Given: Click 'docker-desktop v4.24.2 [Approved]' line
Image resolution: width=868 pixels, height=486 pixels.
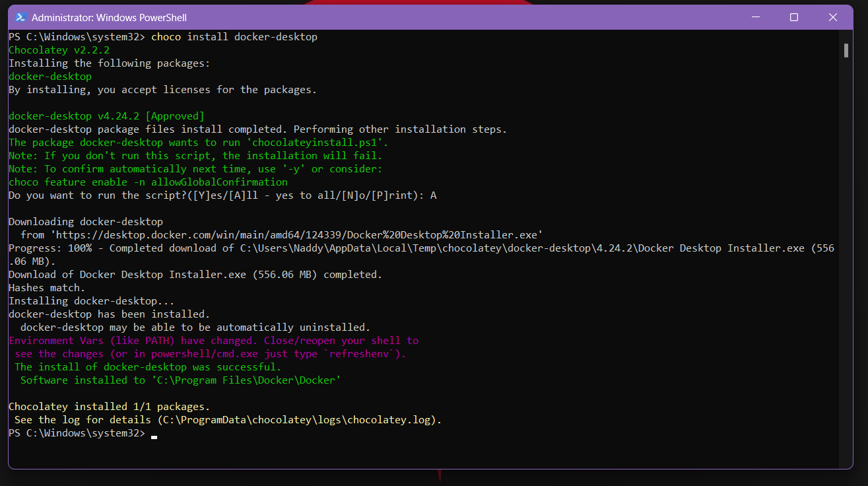Looking at the screenshot, I should tap(106, 116).
